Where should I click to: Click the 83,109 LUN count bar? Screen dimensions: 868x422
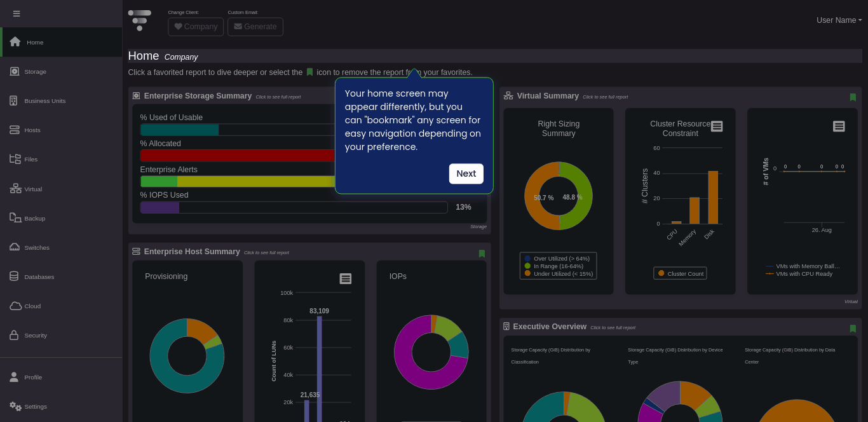(x=320, y=369)
